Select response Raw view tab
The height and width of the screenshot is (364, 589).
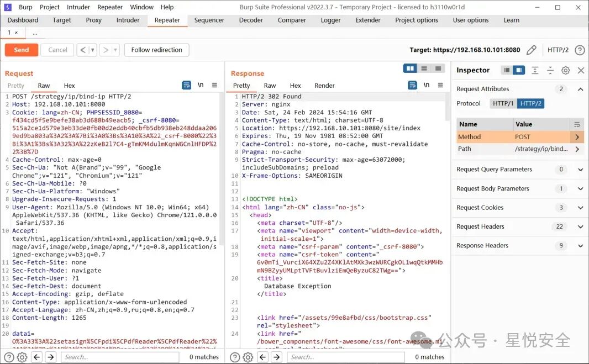click(270, 86)
